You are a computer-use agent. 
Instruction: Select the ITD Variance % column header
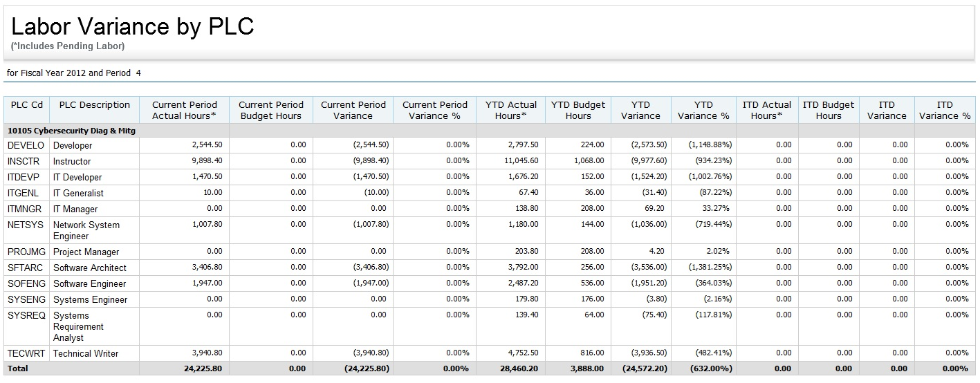944,111
